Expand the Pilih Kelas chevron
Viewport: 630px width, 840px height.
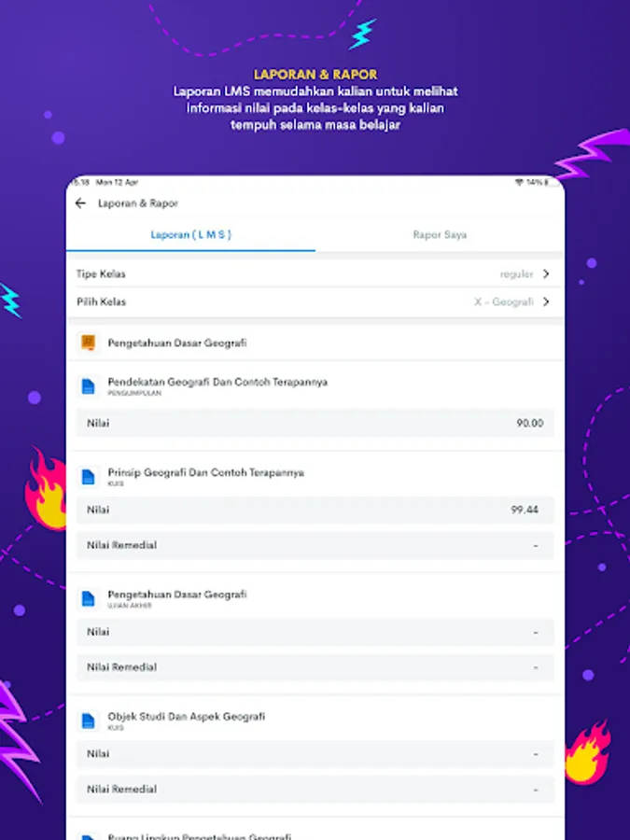(546, 301)
